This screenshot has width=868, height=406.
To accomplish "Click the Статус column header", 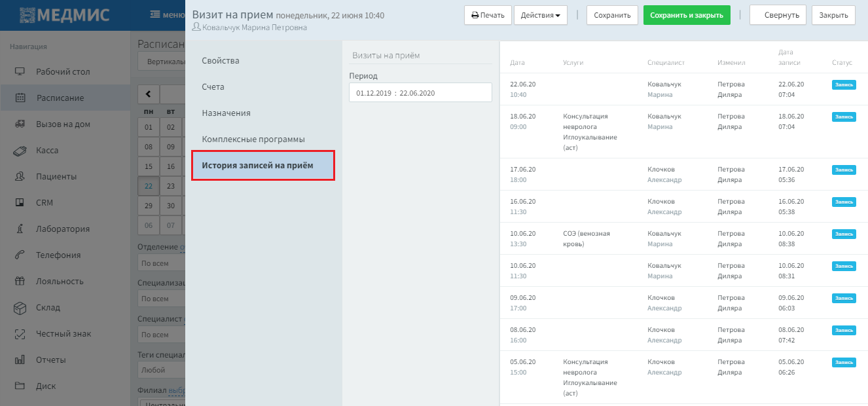I will 842,63.
